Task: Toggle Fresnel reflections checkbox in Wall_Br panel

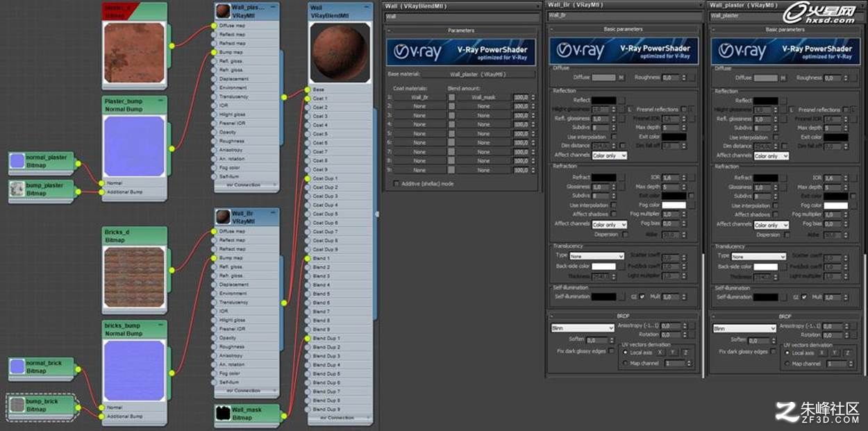Action: tap(684, 109)
